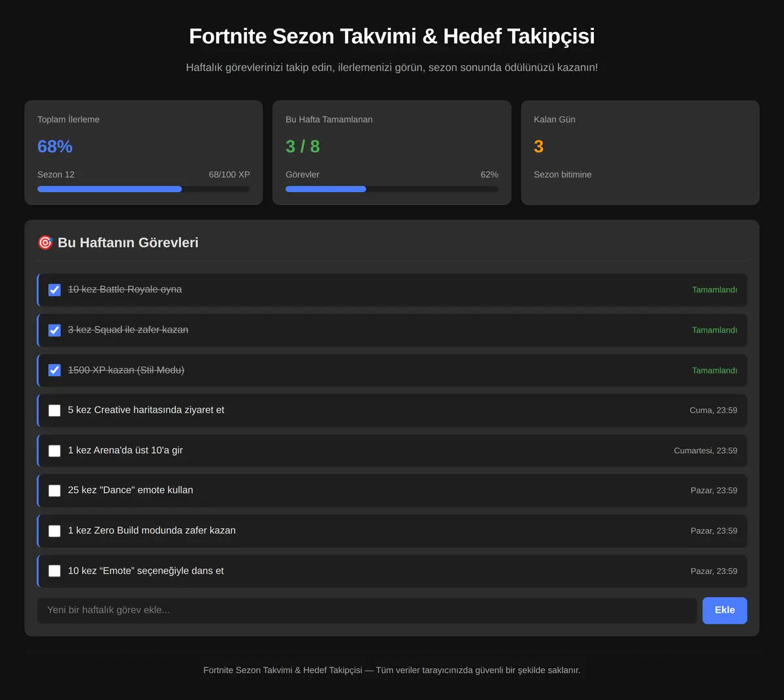Click the "Cuma, 23:59" deadline
The width and height of the screenshot is (784, 700).
(x=713, y=411)
